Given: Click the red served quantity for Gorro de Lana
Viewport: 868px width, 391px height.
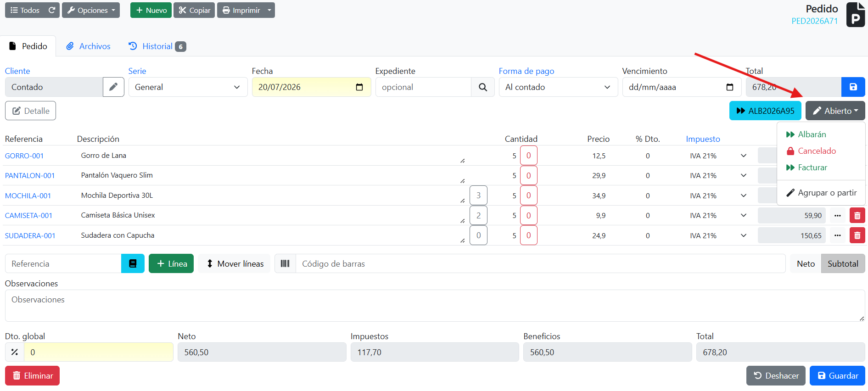Looking at the screenshot, I should pos(529,156).
